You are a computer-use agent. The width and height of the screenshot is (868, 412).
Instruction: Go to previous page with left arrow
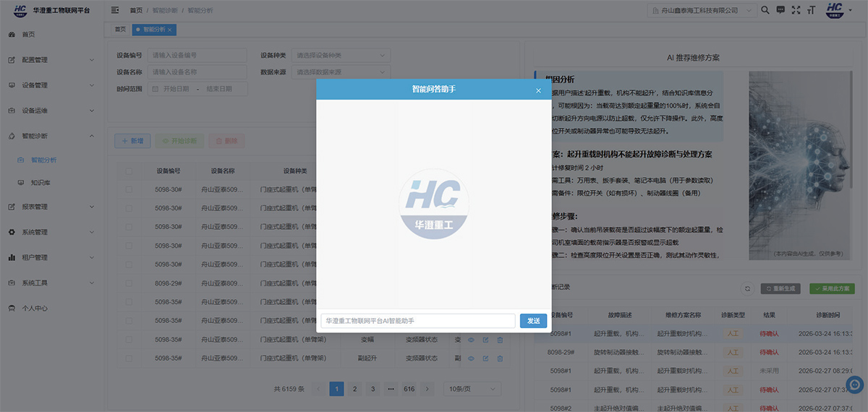coord(318,389)
